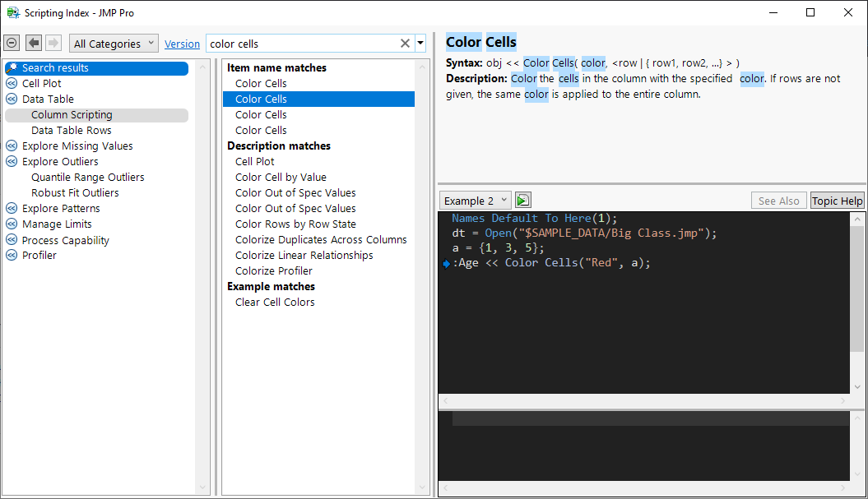This screenshot has height=499, width=868.
Task: Click the collapse-all minus icon in the toolbar
Action: click(12, 43)
